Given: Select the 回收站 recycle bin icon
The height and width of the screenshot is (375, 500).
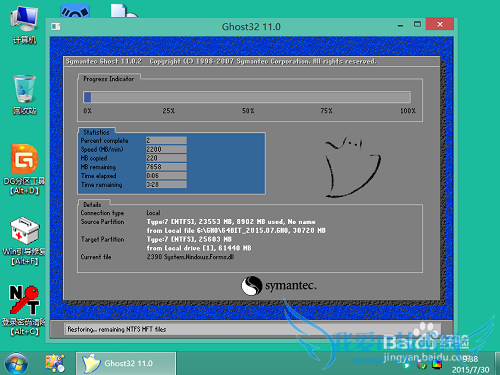Looking at the screenshot, I should (x=24, y=95).
